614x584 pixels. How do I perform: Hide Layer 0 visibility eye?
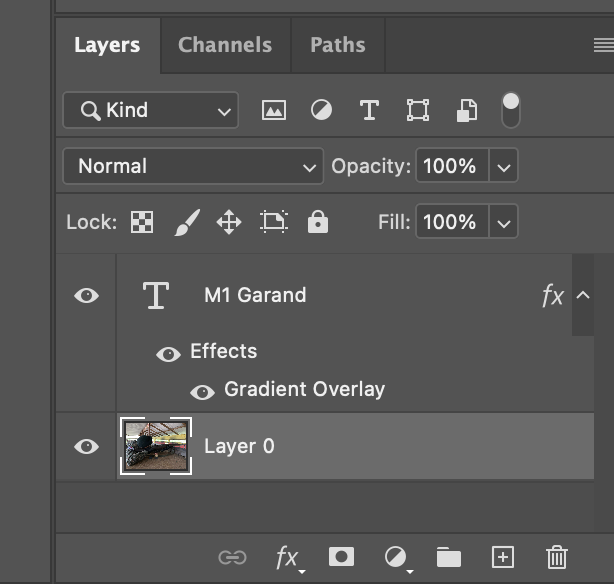87,446
